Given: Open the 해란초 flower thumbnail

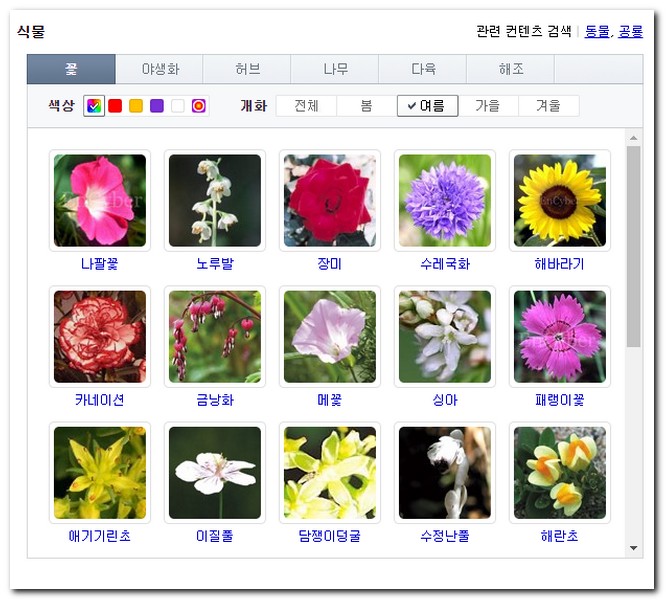Looking at the screenshot, I should tap(560, 473).
